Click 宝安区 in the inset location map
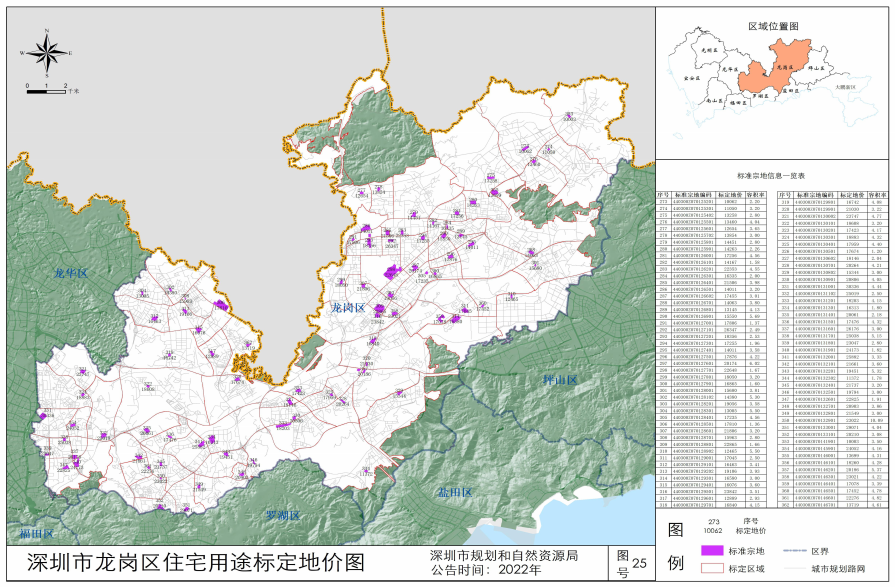The image size is (895, 587). point(690,76)
